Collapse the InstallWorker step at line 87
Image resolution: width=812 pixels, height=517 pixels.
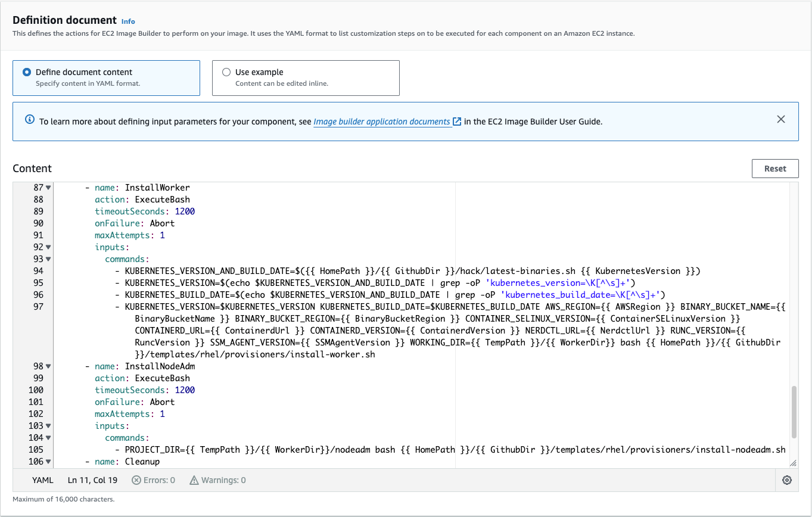(x=48, y=186)
